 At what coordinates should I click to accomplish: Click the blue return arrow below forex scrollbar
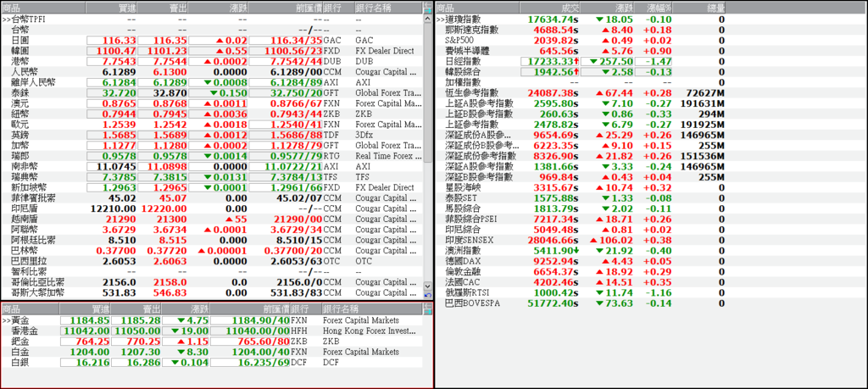point(428,295)
